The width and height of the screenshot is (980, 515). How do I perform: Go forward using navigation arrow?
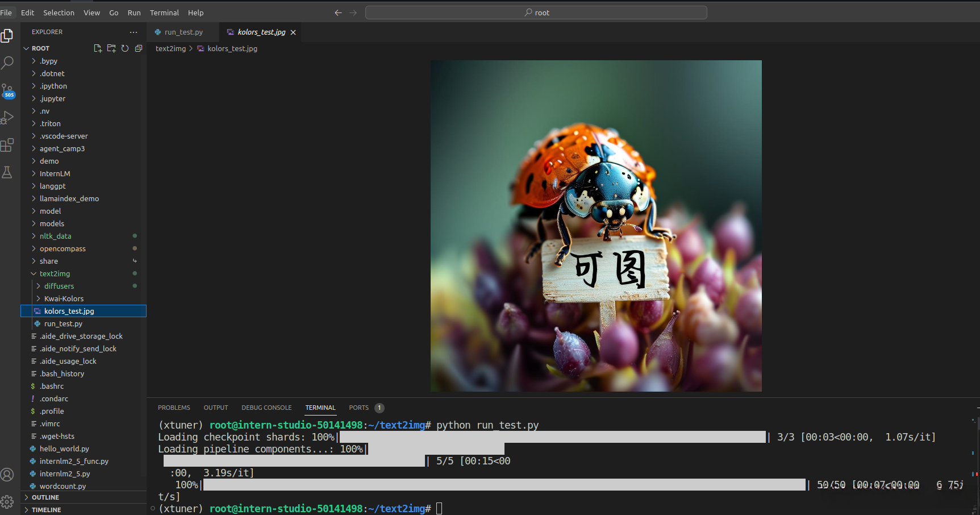pos(353,13)
